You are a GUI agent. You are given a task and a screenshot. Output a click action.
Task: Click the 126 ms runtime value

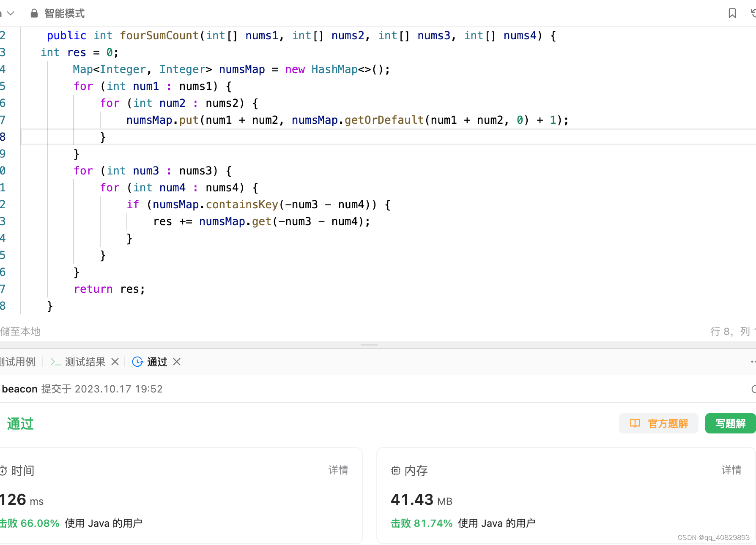pyautogui.click(x=22, y=500)
